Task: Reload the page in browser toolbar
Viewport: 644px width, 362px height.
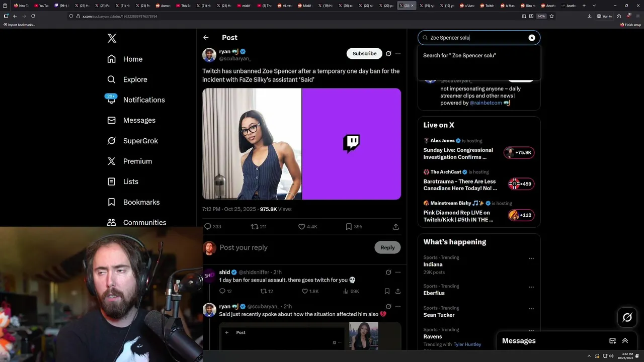Action: pos(33,16)
